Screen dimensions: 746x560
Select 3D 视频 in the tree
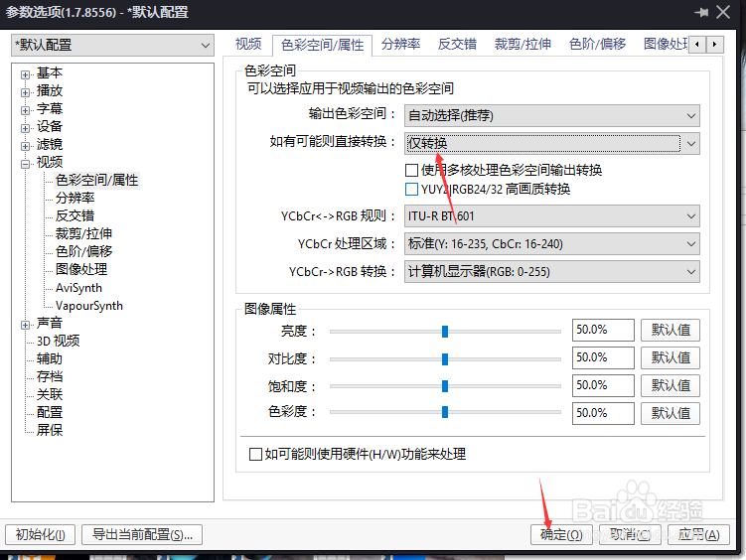point(58,341)
